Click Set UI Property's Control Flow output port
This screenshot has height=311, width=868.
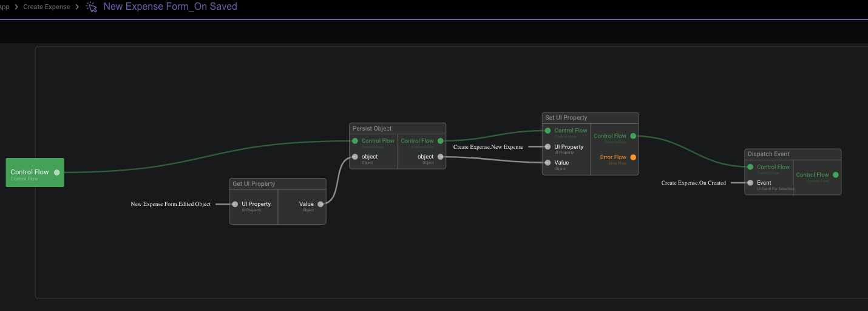(x=633, y=136)
